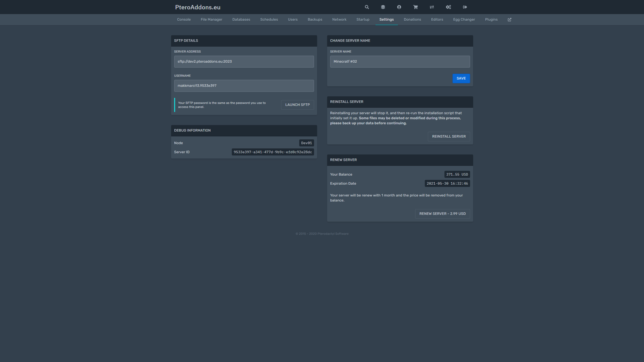Viewport: 644px width, 362px height.
Task: Click the Reinstall Server button
Action: [449, 137]
